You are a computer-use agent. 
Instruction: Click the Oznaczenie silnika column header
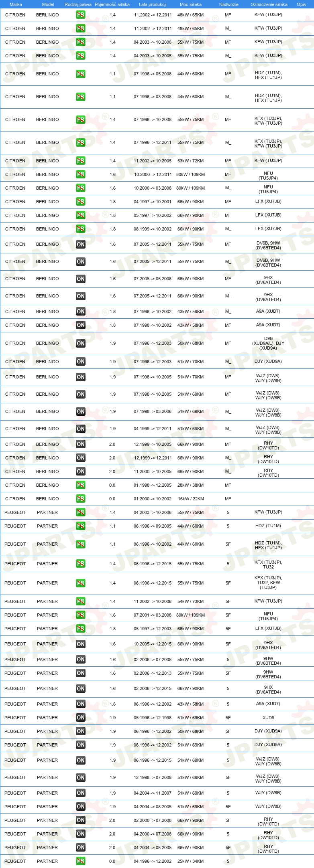[x=269, y=4]
